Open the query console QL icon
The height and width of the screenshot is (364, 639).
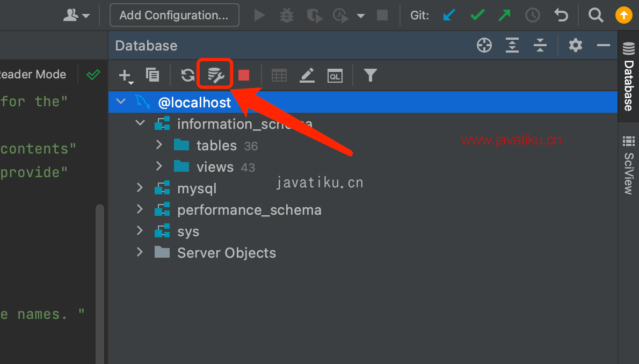tap(335, 76)
